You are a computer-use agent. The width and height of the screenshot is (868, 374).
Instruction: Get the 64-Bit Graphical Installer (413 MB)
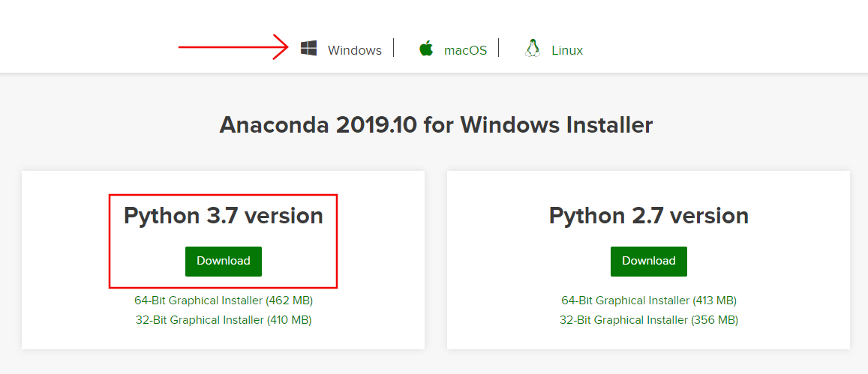coord(649,301)
